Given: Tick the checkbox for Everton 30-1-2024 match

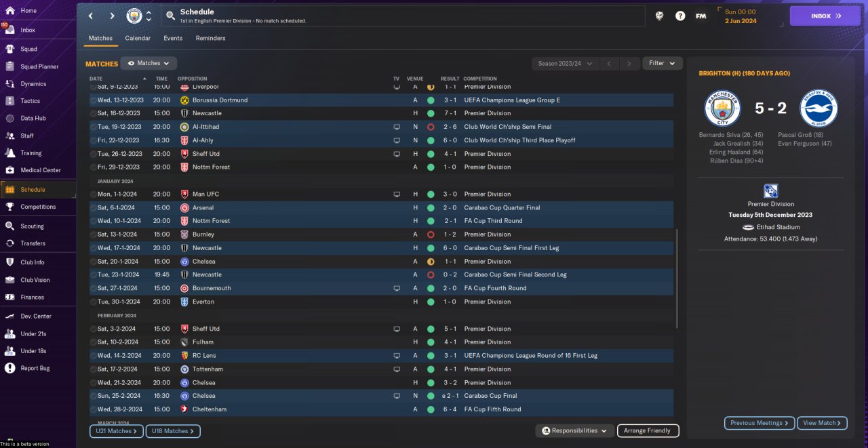Looking at the screenshot, I should tap(94, 302).
